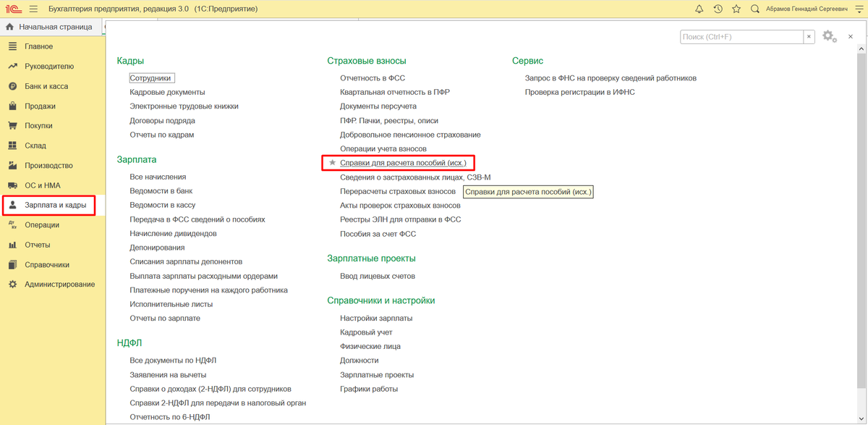Open Ведомости в банк

(x=161, y=191)
